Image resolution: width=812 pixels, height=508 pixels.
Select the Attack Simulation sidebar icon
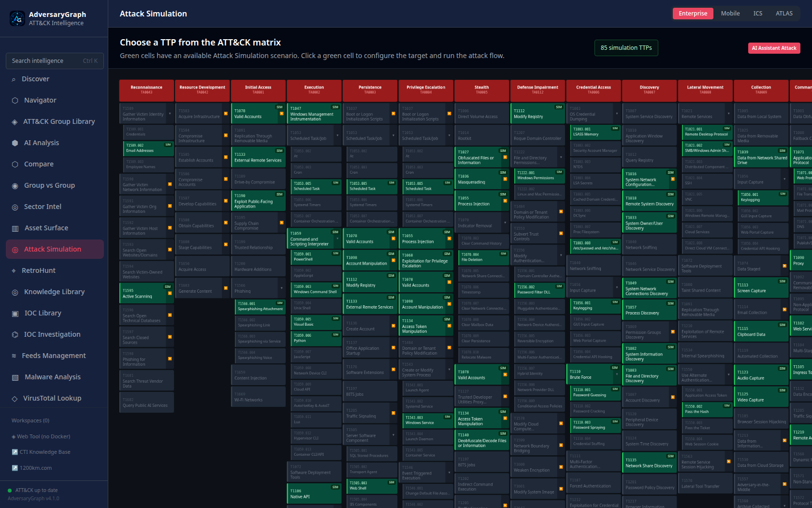15,250
